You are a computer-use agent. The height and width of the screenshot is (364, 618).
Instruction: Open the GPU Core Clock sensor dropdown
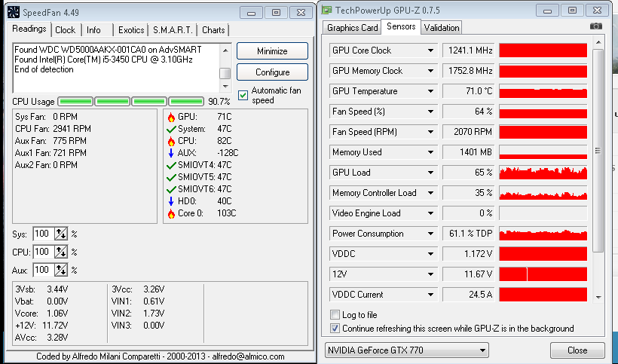pos(430,50)
